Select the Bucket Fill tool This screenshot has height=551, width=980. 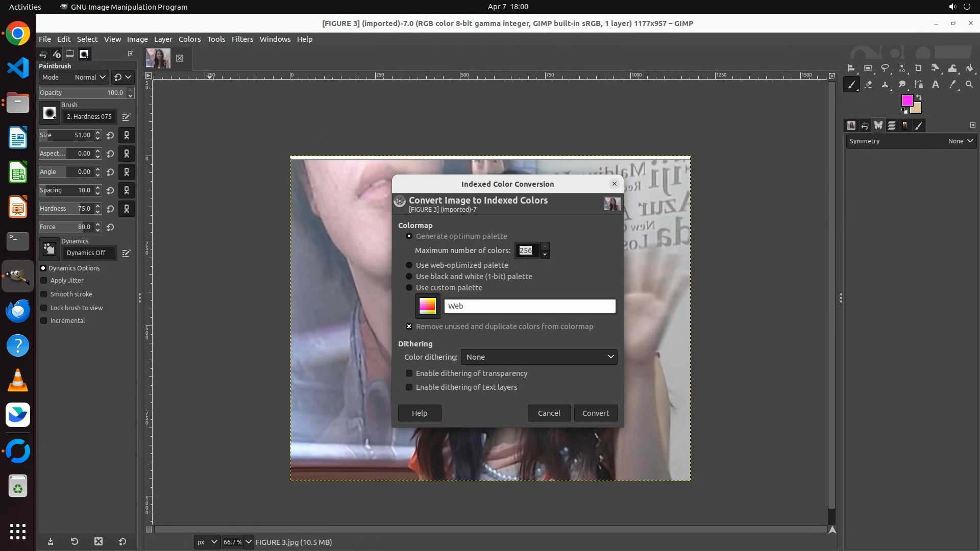[x=969, y=68]
